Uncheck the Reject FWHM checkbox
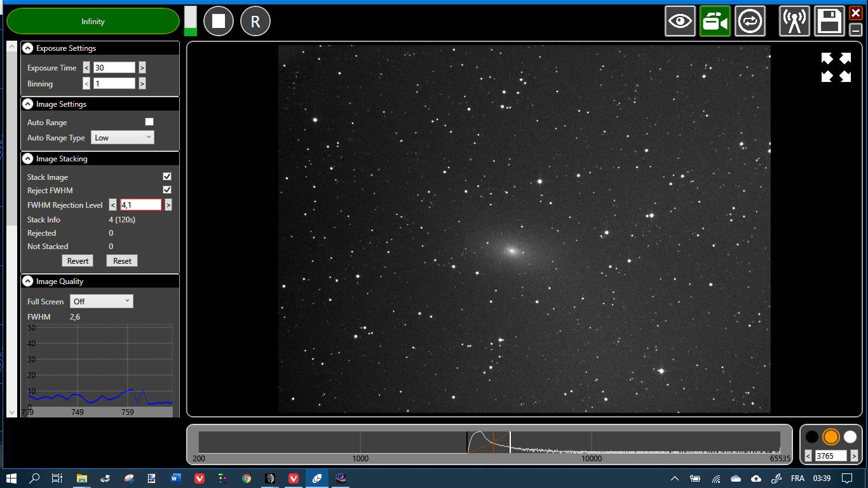The height and width of the screenshot is (488, 868). click(167, 190)
